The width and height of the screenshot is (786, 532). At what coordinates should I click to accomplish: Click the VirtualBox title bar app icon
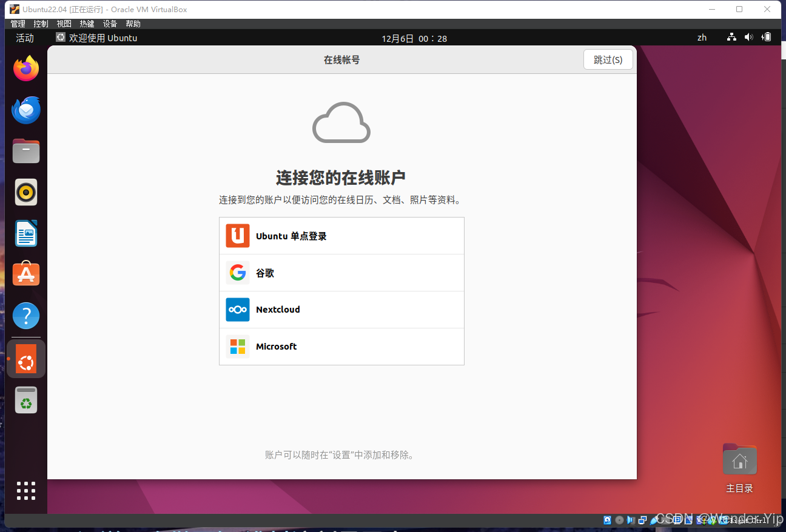(15, 9)
